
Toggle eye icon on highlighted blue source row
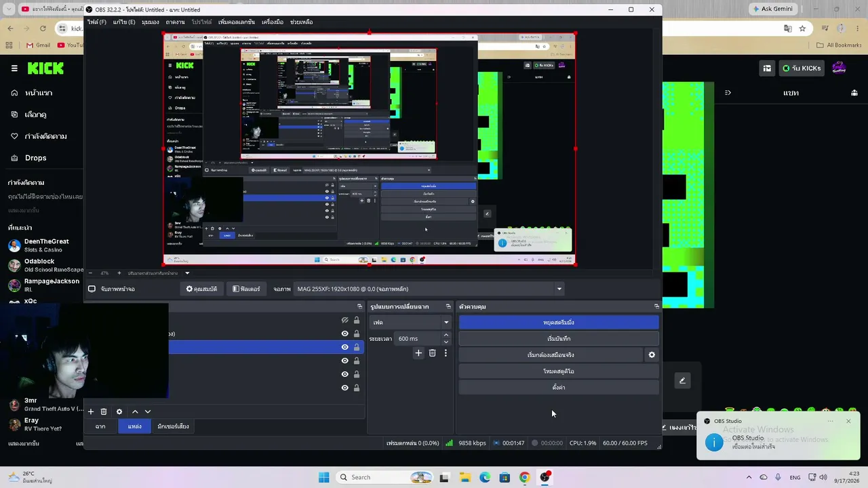click(x=344, y=347)
